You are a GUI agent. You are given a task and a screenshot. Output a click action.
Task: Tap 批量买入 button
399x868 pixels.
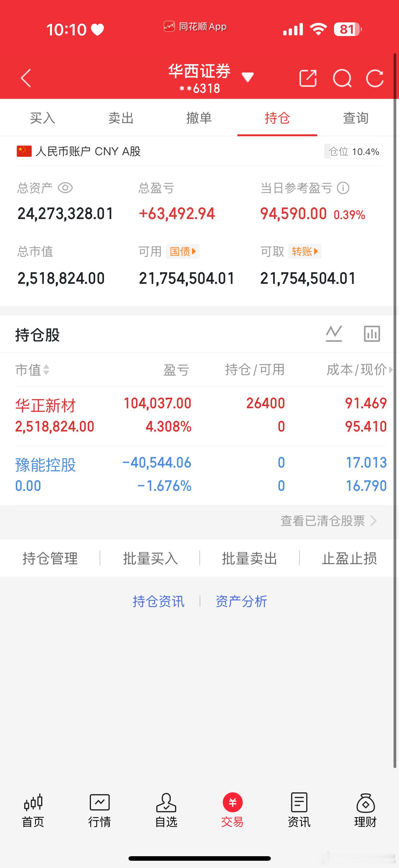coord(150,558)
